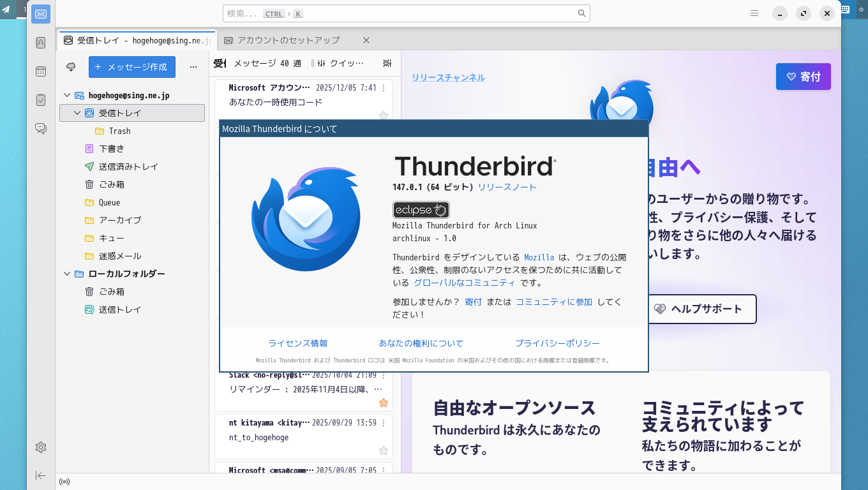Click the search magnifier icon

(x=581, y=13)
